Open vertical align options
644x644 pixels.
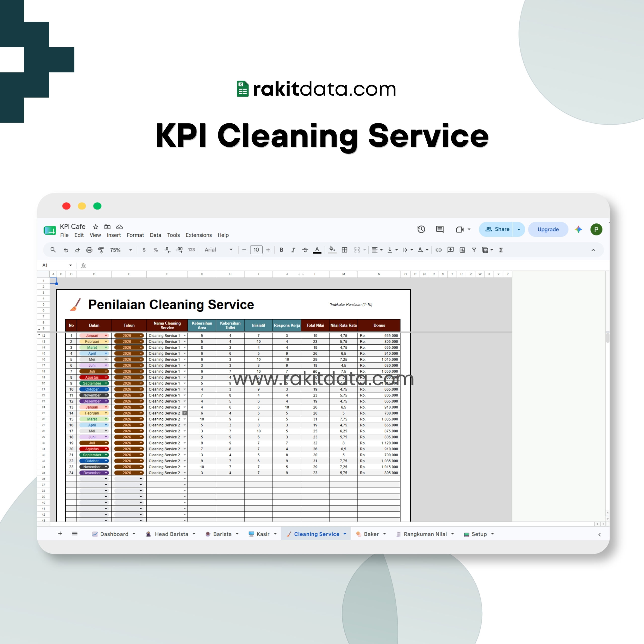pos(392,250)
